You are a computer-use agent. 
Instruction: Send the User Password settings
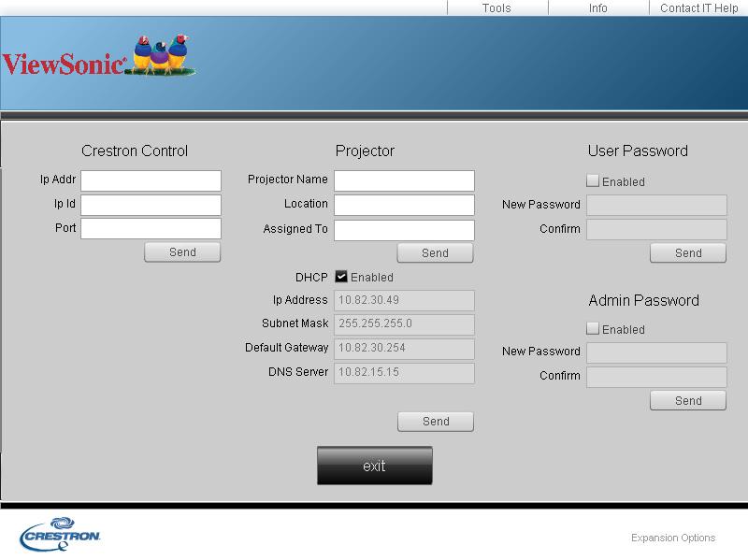pos(688,252)
